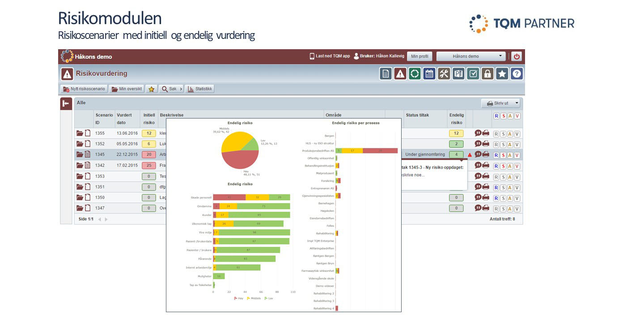Viewport: 644px width, 322px height.
Task: Open folder icon for scenario 1347
Action: tap(80, 208)
